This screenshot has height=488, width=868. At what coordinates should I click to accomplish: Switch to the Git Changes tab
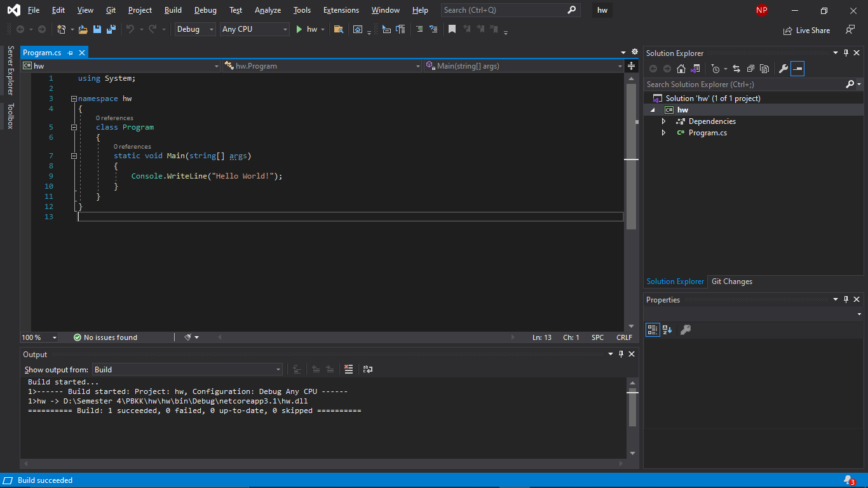(732, 281)
